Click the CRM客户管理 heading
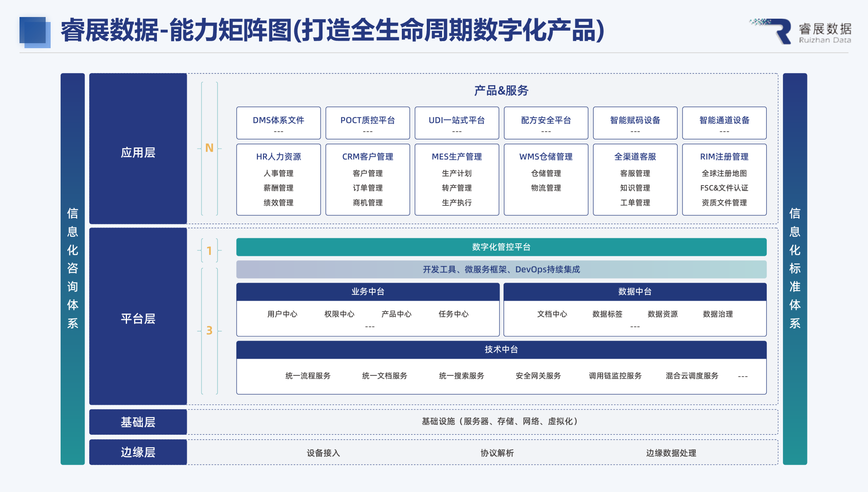 point(368,157)
